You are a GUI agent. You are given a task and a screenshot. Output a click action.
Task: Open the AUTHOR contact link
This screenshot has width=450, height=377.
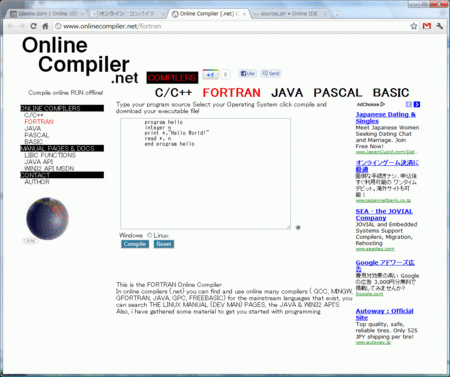tap(37, 182)
